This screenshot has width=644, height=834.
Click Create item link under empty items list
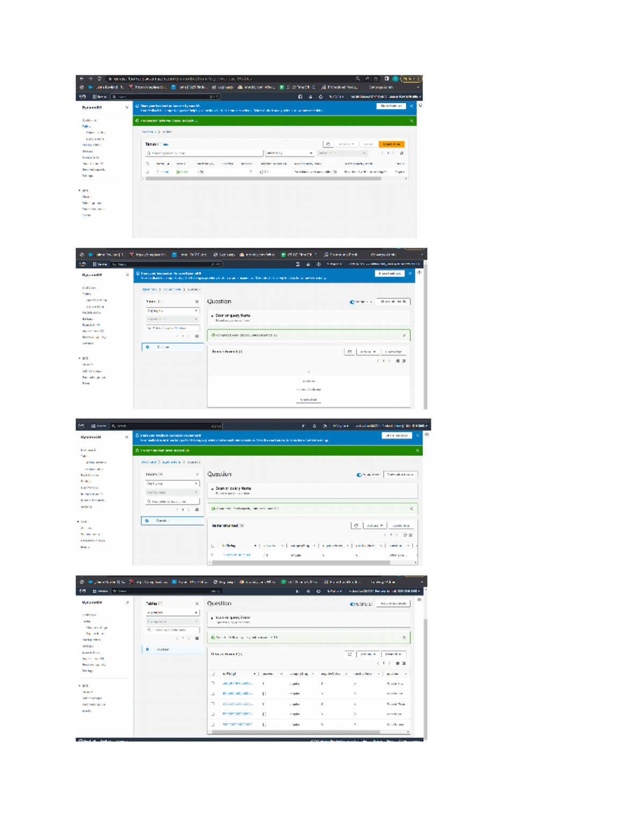click(x=308, y=400)
